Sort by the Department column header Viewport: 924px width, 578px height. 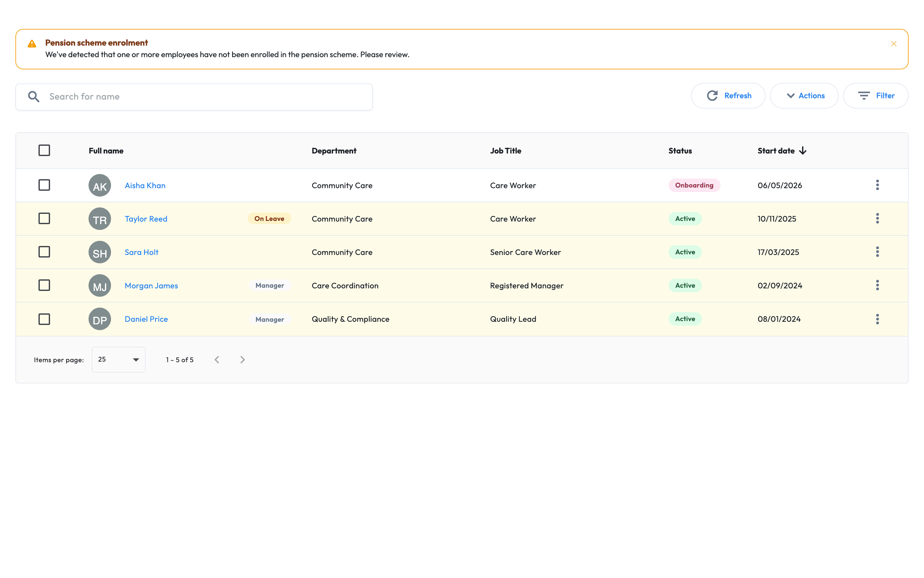tap(334, 151)
